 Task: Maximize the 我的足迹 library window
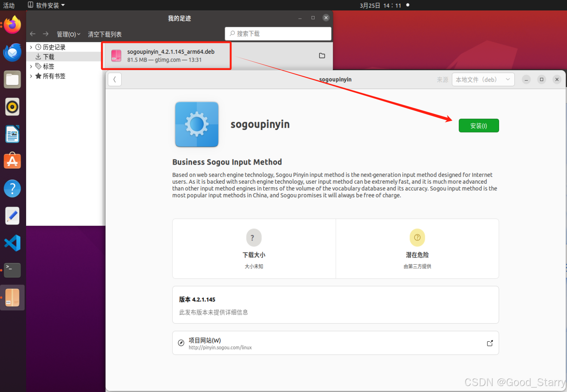point(313,18)
